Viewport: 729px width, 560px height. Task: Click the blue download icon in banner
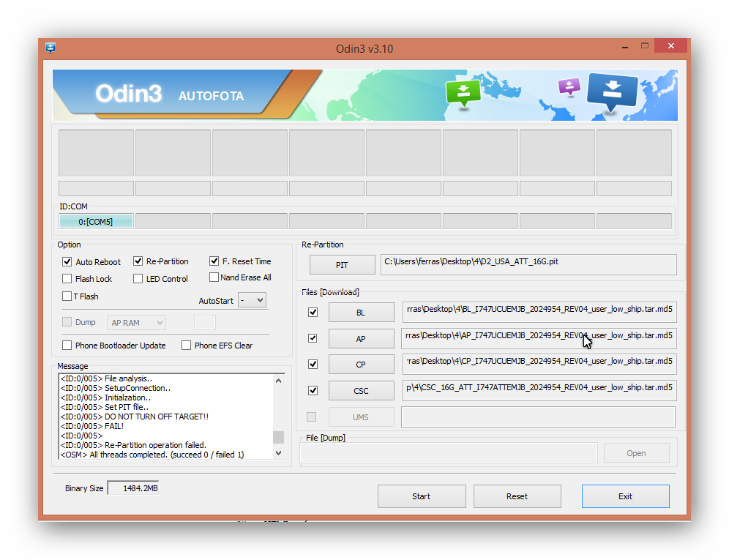click(x=613, y=92)
